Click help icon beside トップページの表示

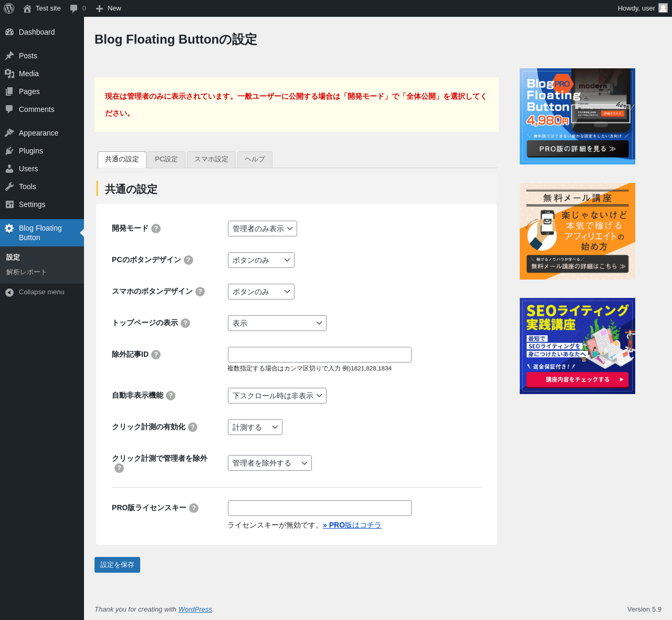pyautogui.click(x=185, y=323)
